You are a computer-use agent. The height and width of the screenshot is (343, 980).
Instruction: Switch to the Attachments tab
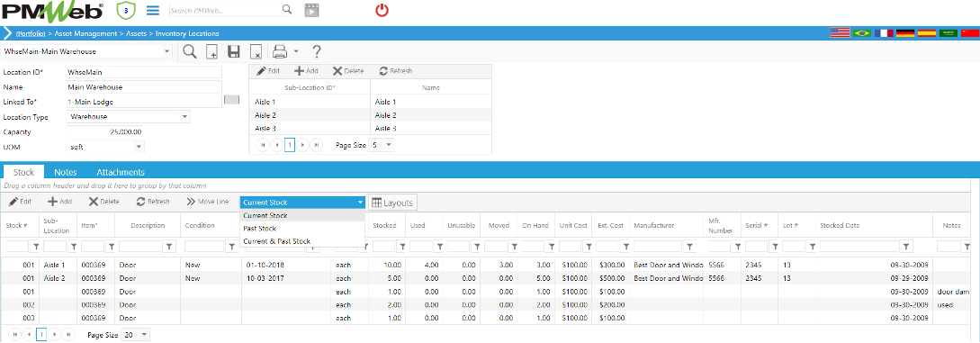[x=121, y=172]
